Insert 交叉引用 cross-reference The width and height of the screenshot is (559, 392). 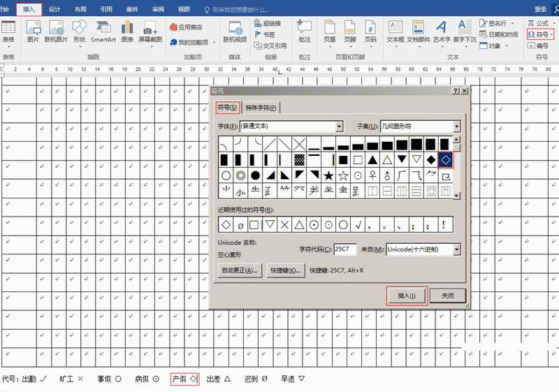point(270,45)
